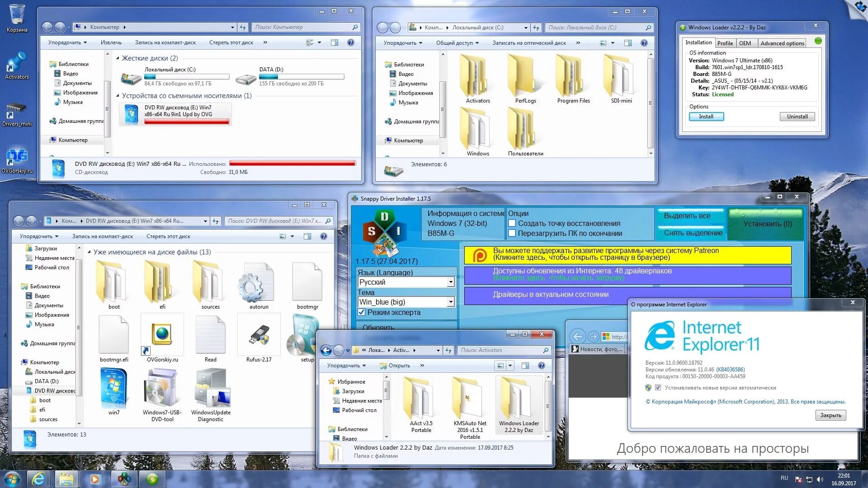Open the SDI-mini folder
Viewport: 868px width, 488px height.
[621, 79]
